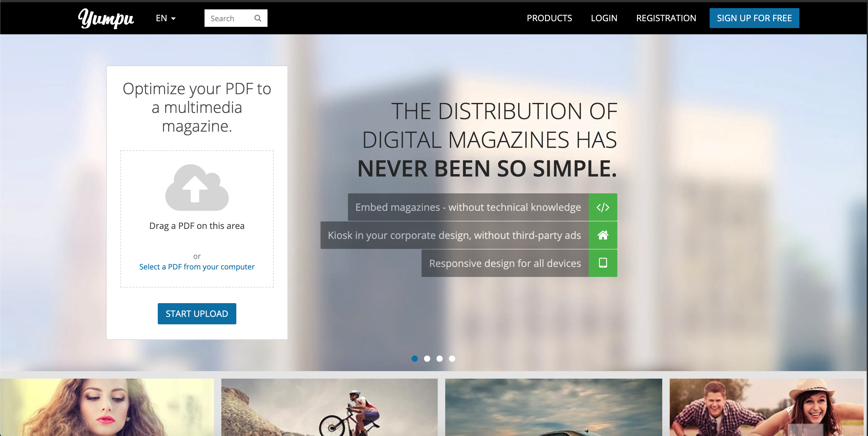Open the cloudy sky car thumbnail
This screenshot has width=868, height=436.
553,407
